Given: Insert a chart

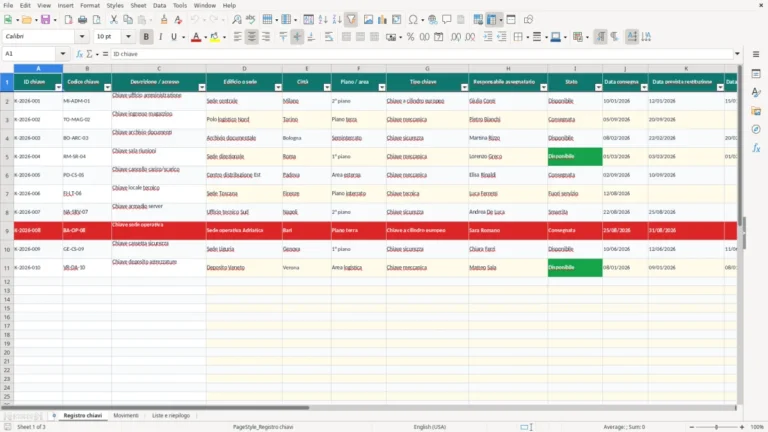Looking at the screenshot, I should coord(382,20).
